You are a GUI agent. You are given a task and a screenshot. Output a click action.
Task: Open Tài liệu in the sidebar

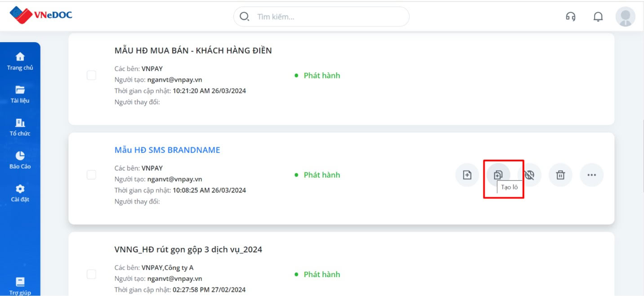[20, 94]
